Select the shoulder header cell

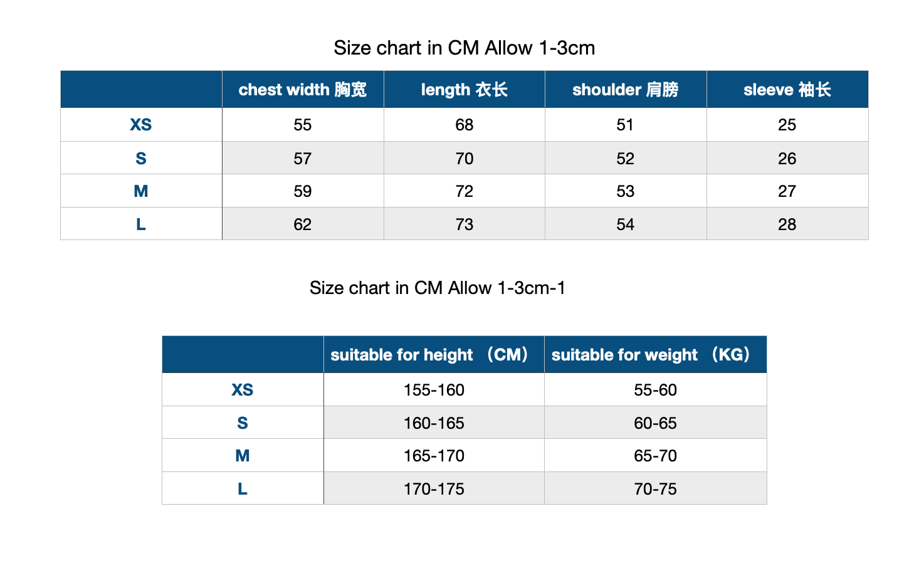click(x=626, y=90)
